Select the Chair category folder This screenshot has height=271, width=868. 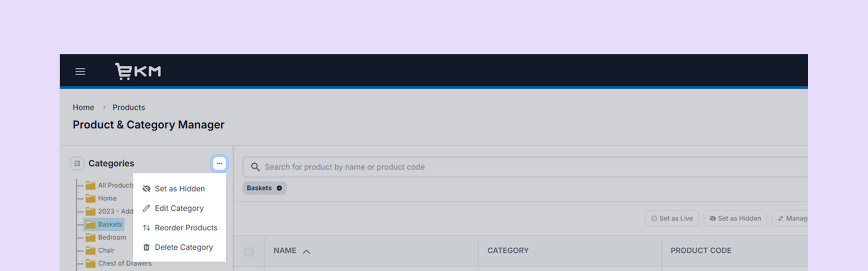point(106,250)
